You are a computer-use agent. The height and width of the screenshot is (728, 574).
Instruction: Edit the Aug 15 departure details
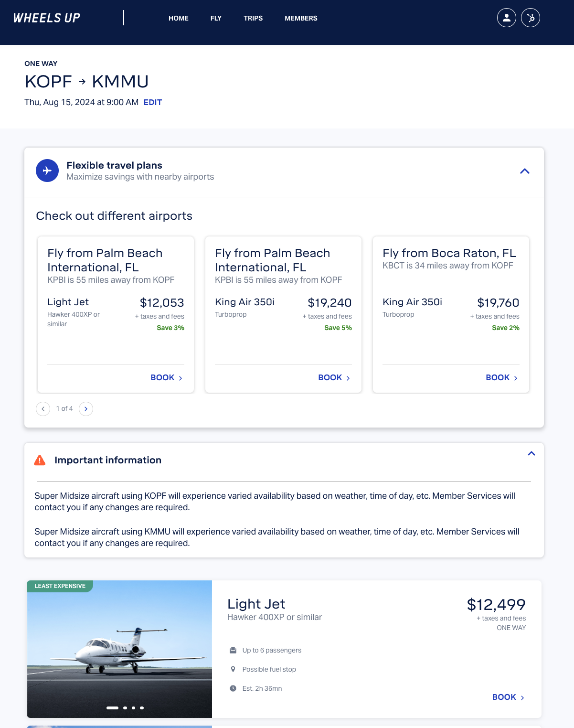click(x=153, y=102)
